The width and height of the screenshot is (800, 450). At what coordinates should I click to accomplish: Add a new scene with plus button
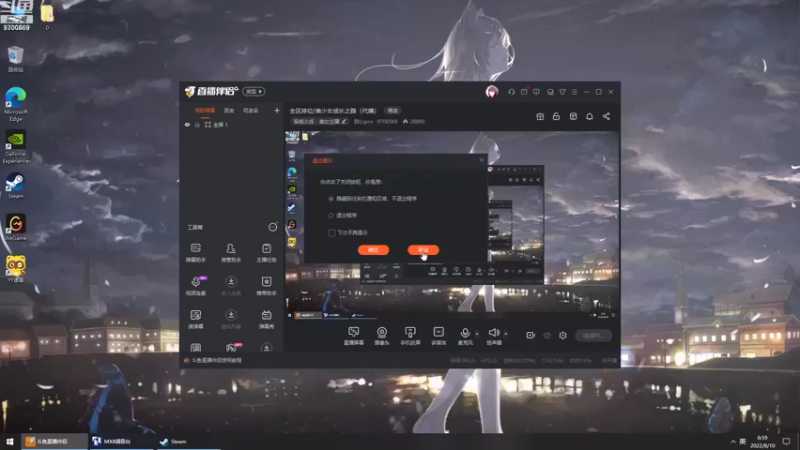[277, 110]
